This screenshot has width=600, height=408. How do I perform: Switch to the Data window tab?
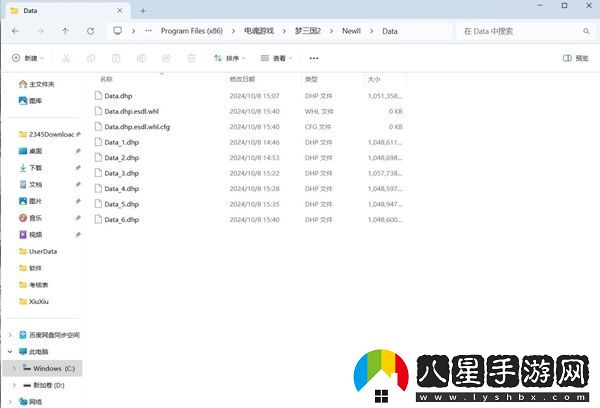[60, 10]
